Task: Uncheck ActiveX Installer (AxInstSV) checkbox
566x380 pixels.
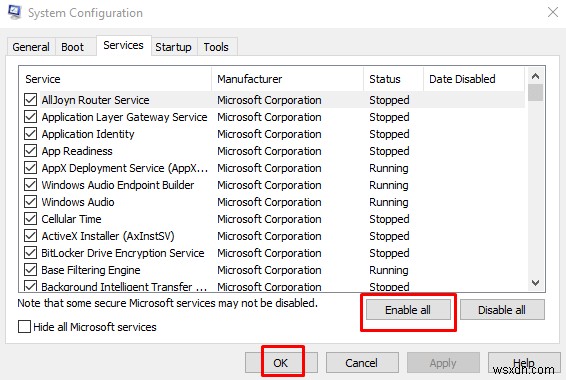Action: click(31, 235)
